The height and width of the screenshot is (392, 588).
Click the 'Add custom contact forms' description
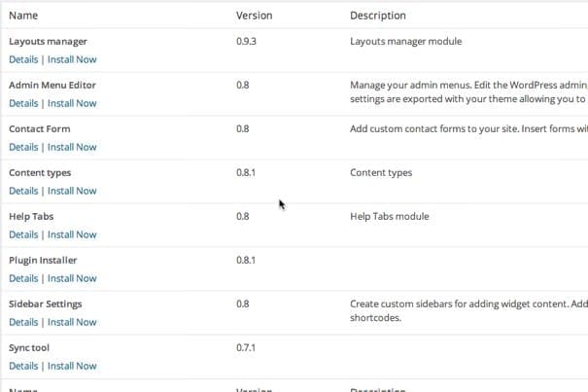pyautogui.click(x=468, y=128)
